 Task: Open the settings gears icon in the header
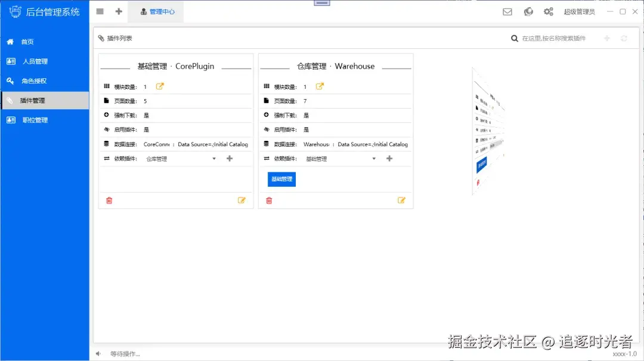point(549,12)
